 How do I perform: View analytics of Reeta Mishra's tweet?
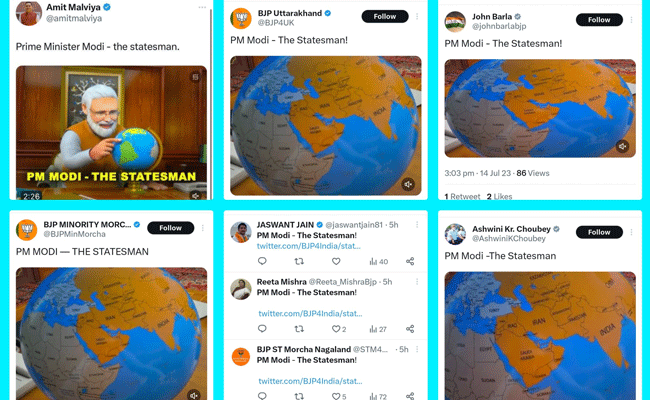pyautogui.click(x=378, y=329)
